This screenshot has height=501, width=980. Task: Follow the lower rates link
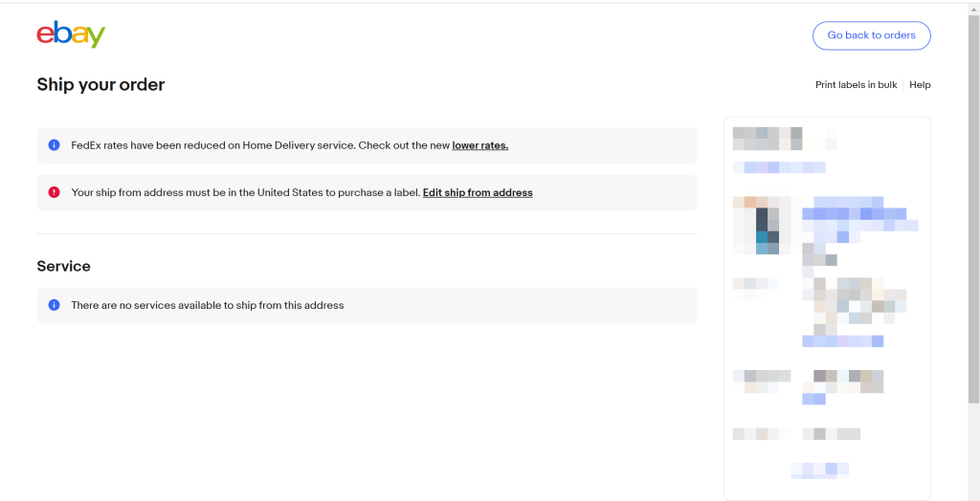point(480,145)
